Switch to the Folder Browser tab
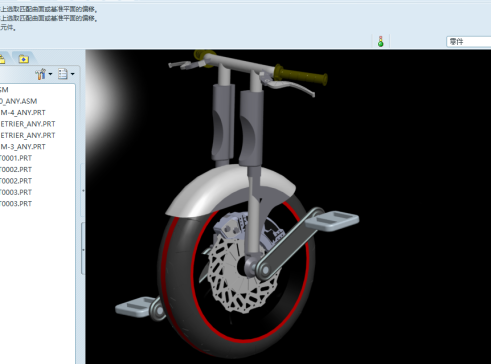Viewport: 491px width, 364px height. click(2, 59)
